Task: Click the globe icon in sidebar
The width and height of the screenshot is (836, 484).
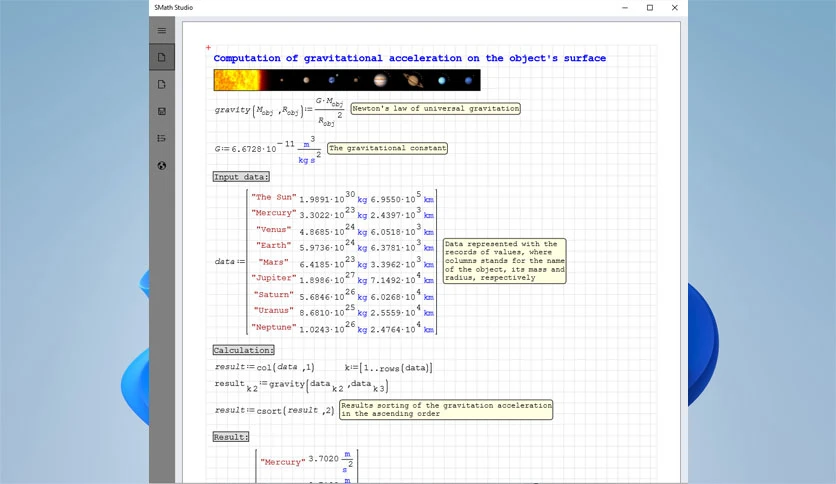Action: (x=162, y=165)
